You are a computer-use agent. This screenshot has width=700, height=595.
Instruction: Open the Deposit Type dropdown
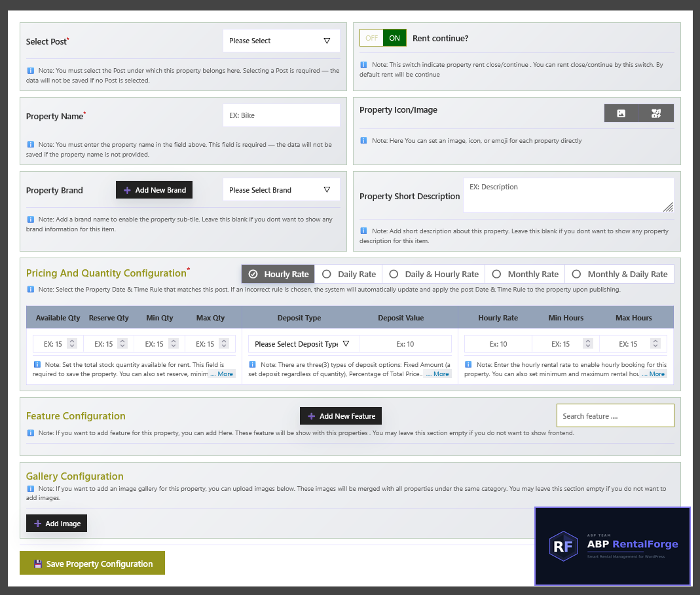pyautogui.click(x=303, y=344)
